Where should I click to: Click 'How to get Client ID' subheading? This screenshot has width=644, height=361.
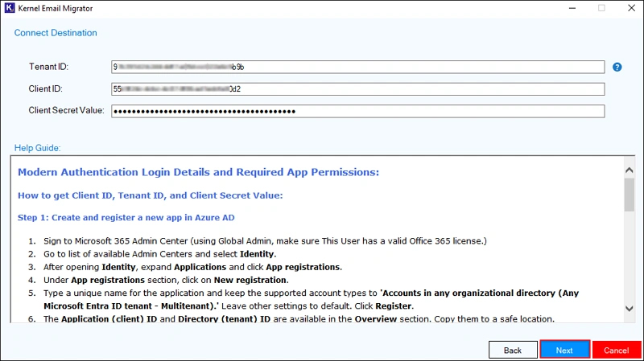click(x=151, y=195)
